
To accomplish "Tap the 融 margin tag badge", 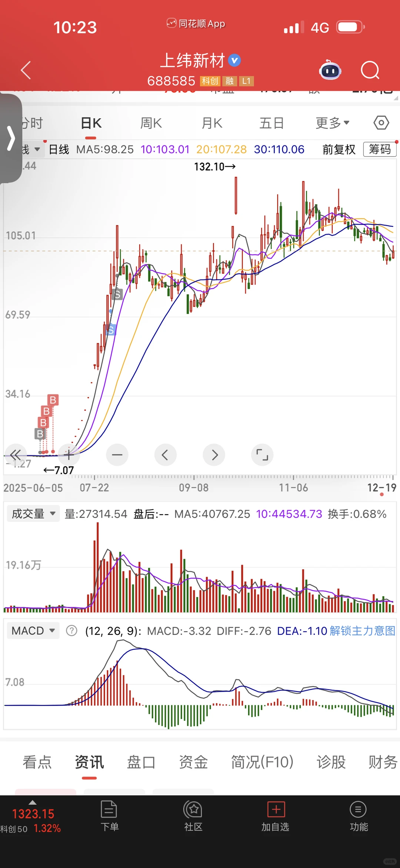I will [x=230, y=81].
